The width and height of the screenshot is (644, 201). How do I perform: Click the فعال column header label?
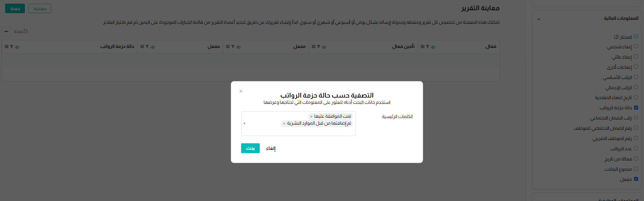491,46
